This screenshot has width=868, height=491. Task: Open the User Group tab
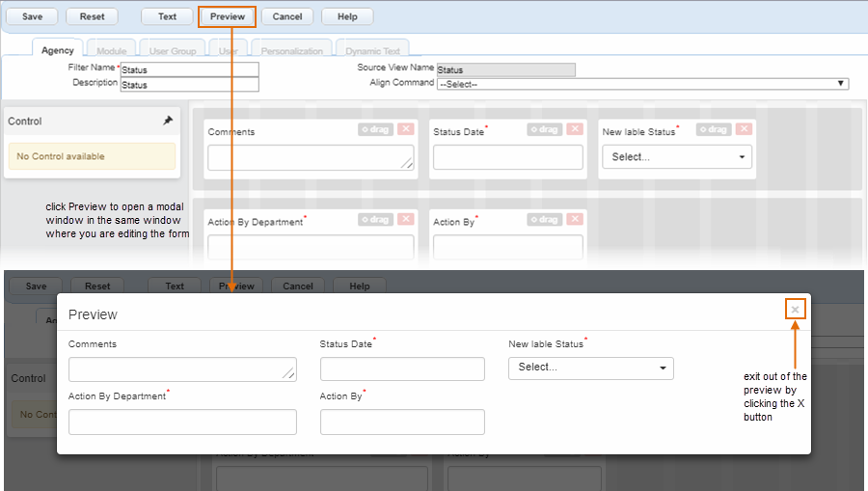(173, 50)
